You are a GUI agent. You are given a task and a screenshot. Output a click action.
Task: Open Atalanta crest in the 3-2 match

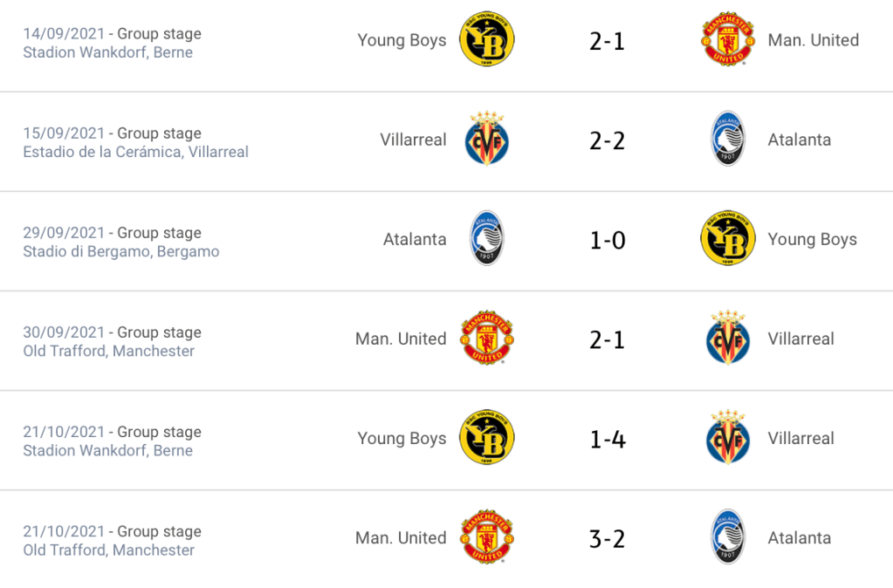click(728, 537)
